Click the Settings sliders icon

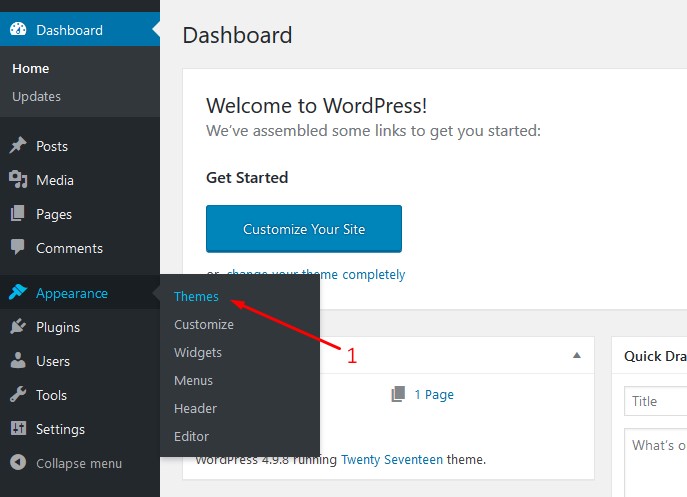18,429
